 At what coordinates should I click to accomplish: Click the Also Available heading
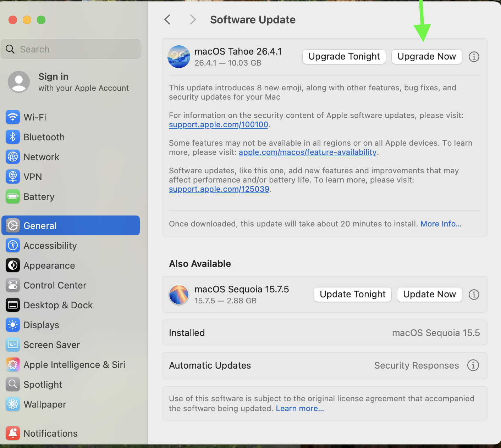tap(200, 264)
